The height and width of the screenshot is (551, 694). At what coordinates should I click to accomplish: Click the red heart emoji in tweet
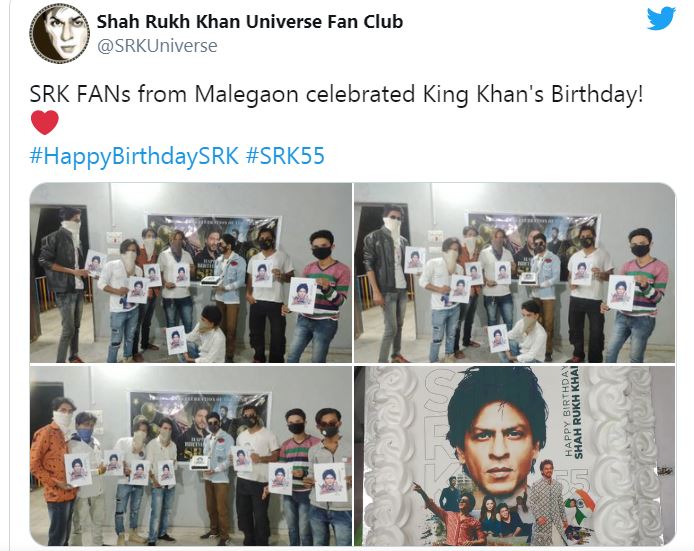[45, 122]
